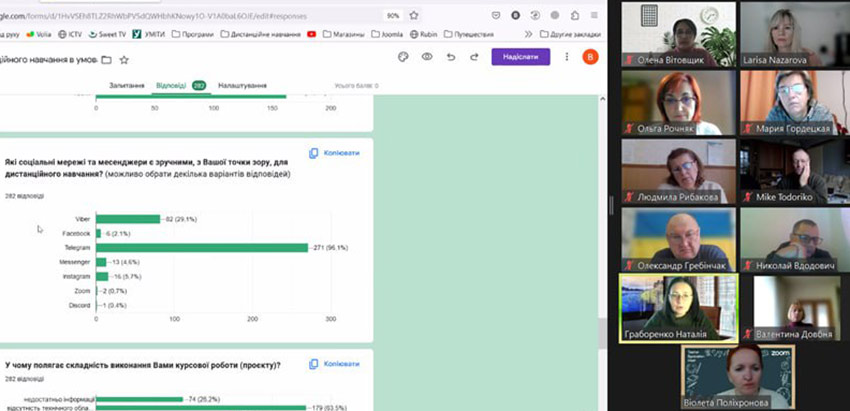Copy the social networks chart with Копіювати
850x411 pixels.
pos(335,153)
